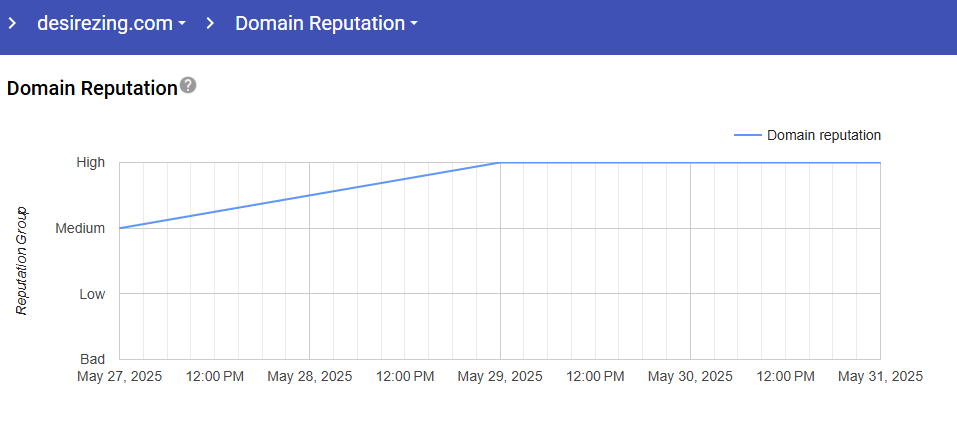This screenshot has width=957, height=431.
Task: Click the May 30, 2025 date label
Action: tap(690, 377)
